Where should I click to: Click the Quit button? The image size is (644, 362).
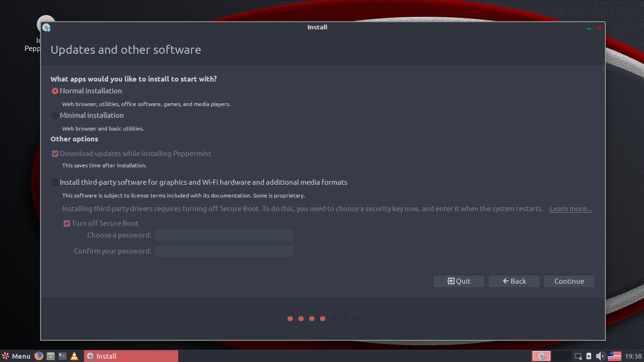[x=459, y=281]
